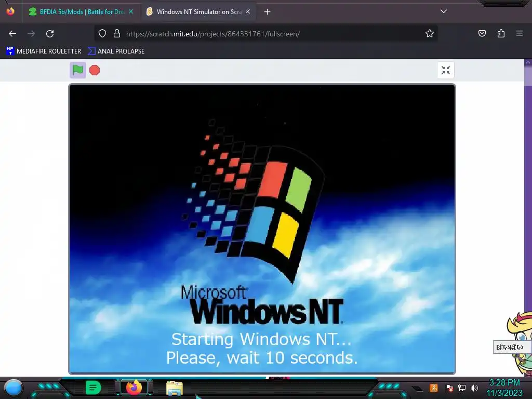The width and height of the screenshot is (532, 399).
Task: Click the taskbar clock showing 3:28 PM
Action: [504, 388]
